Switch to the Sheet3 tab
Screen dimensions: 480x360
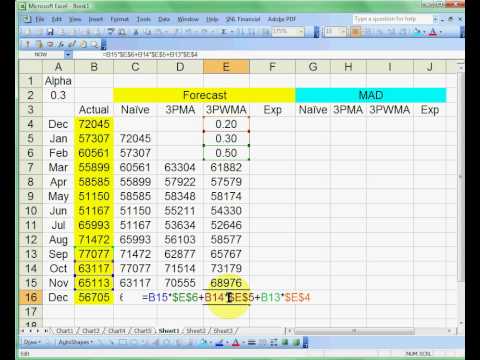[223, 331]
